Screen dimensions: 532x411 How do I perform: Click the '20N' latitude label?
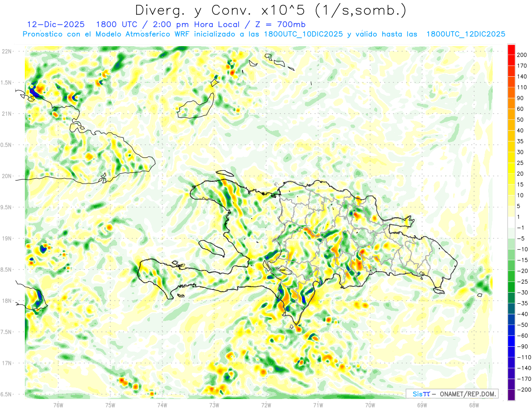point(7,176)
